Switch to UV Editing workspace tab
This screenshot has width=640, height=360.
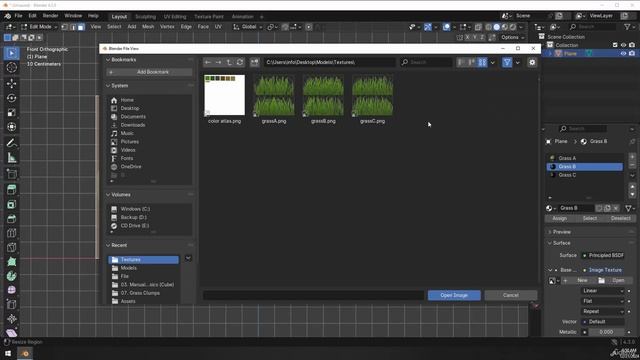(x=175, y=17)
